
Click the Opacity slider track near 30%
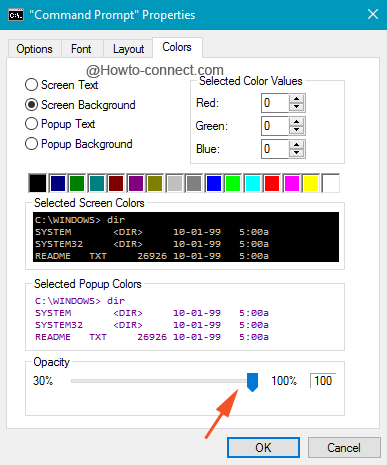[x=75, y=381]
